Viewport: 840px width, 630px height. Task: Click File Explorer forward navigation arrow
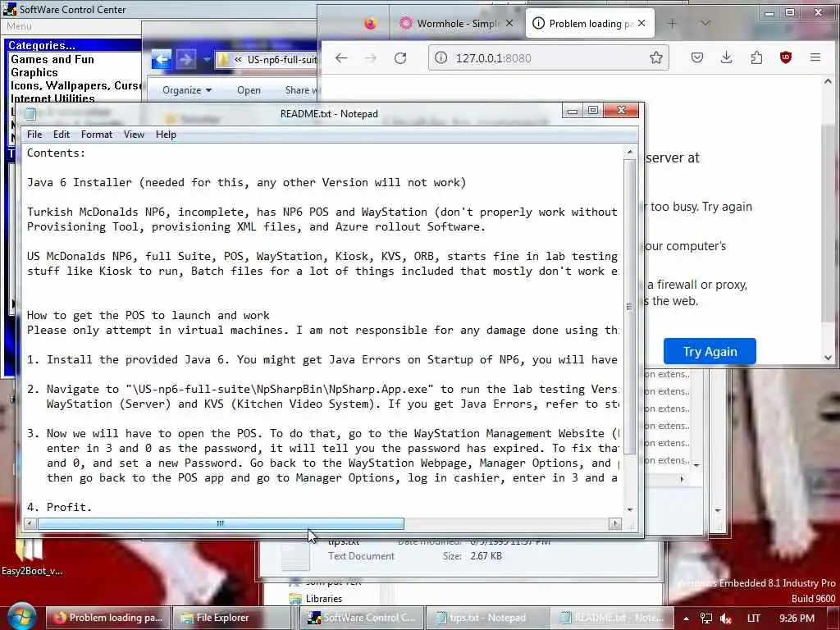point(186,59)
